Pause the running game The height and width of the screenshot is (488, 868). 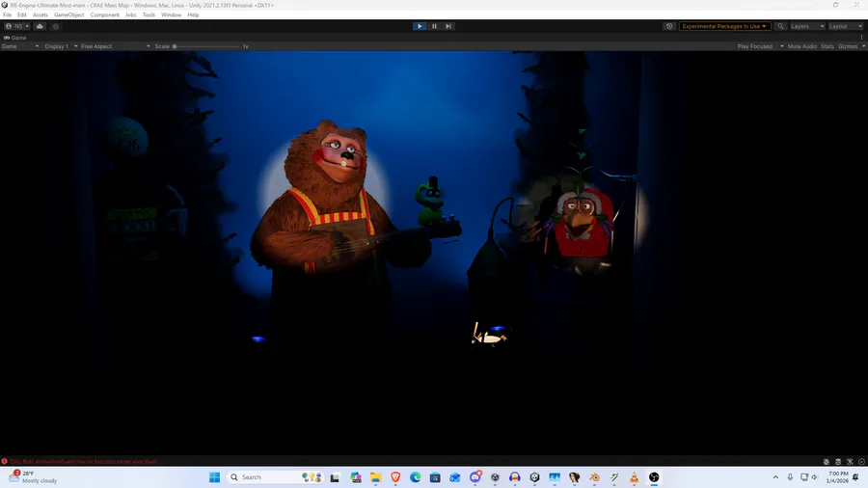(x=434, y=26)
